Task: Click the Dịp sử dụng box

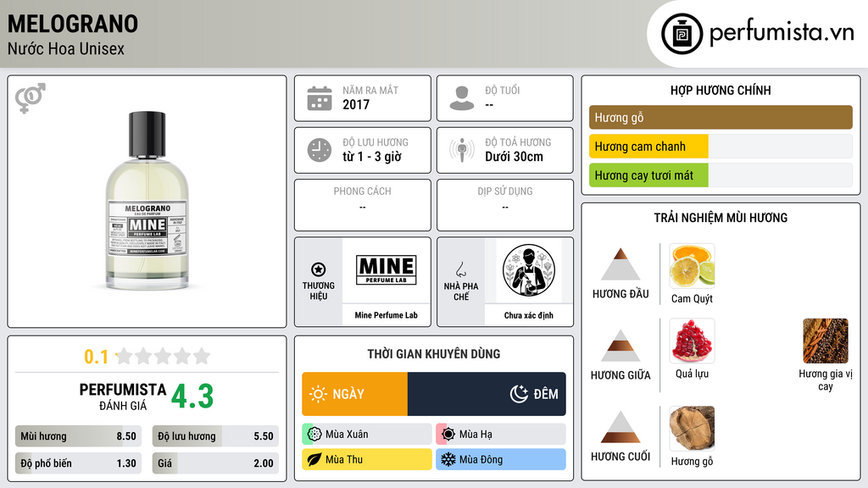Action: (505, 205)
